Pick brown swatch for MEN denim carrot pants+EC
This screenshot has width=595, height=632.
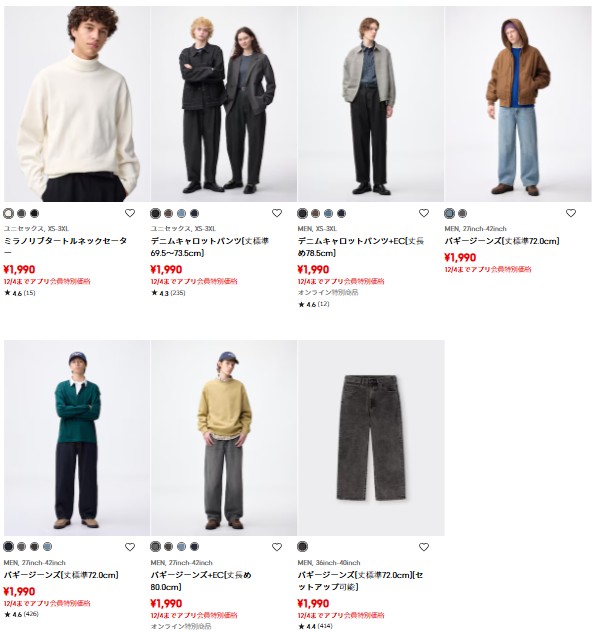315,213
